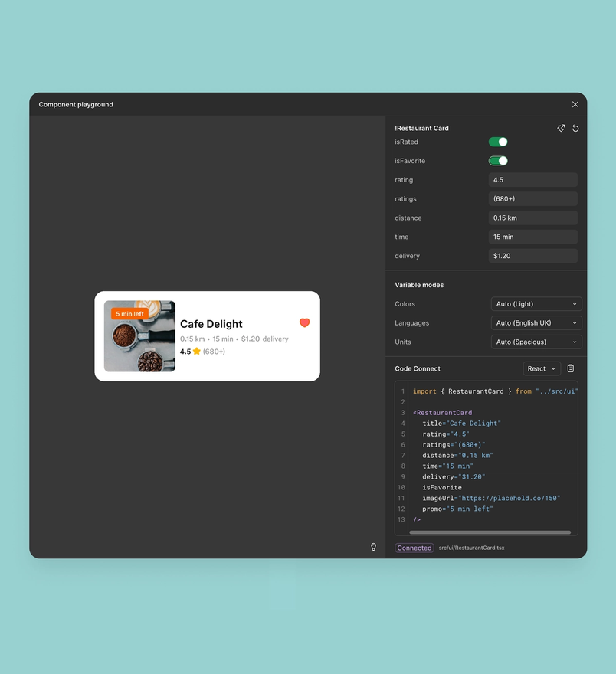Open the component link icon
This screenshot has height=674, width=616.
pyautogui.click(x=561, y=128)
